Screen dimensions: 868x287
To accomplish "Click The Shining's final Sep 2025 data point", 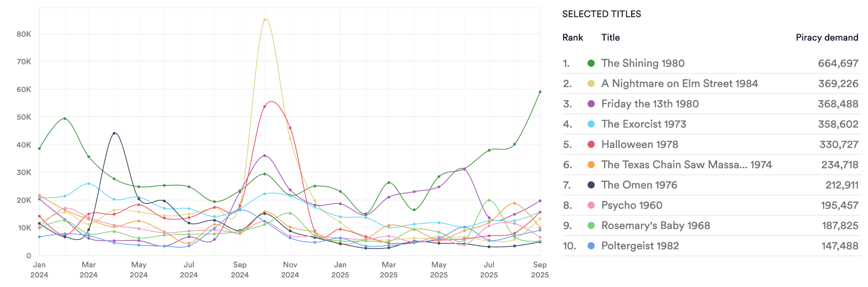I will point(540,92).
